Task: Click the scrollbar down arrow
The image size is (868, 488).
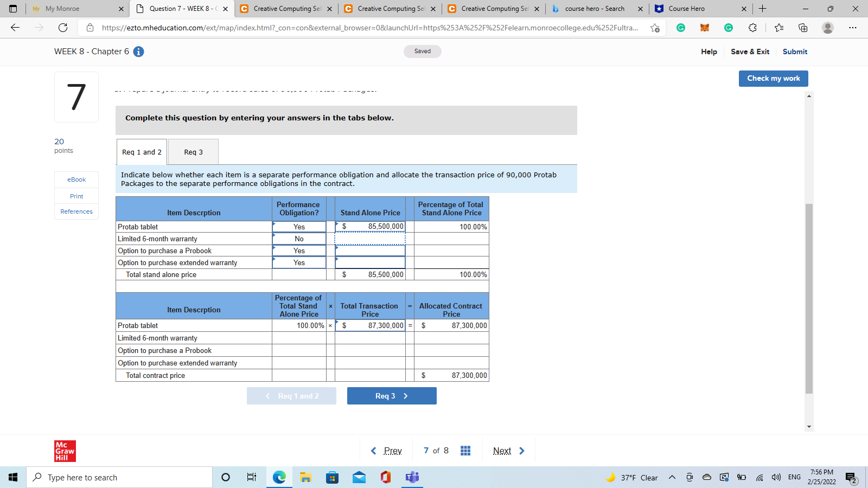Action: (x=809, y=427)
